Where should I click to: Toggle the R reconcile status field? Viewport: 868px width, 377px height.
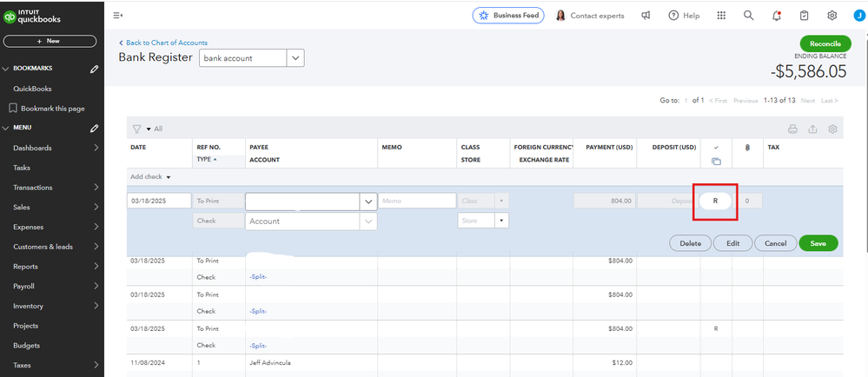[715, 201]
